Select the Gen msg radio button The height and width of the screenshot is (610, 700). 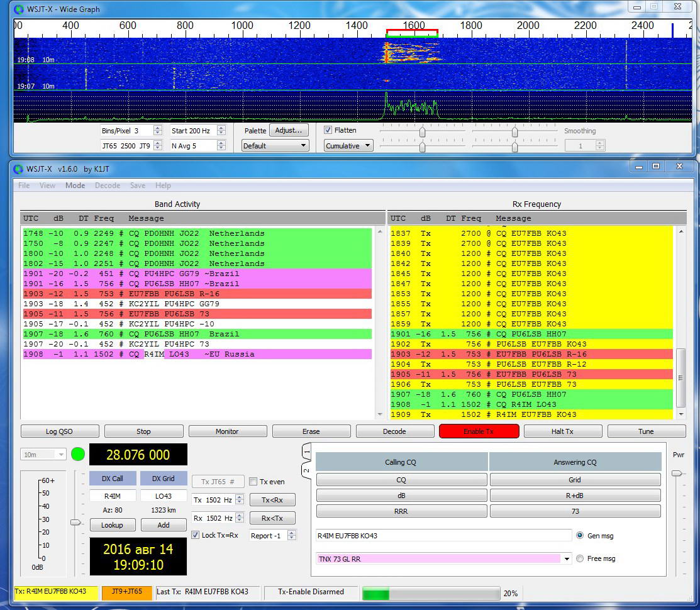point(579,535)
